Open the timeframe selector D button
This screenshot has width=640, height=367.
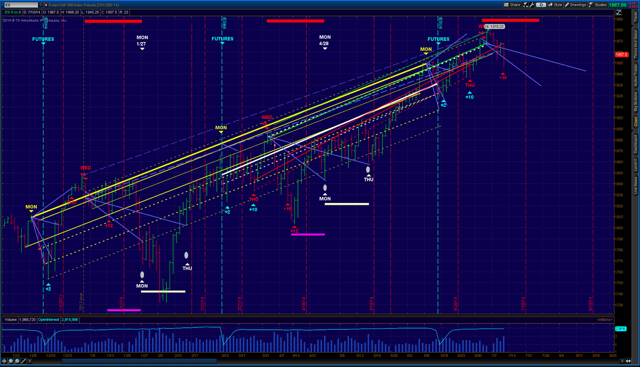pos(541,5)
